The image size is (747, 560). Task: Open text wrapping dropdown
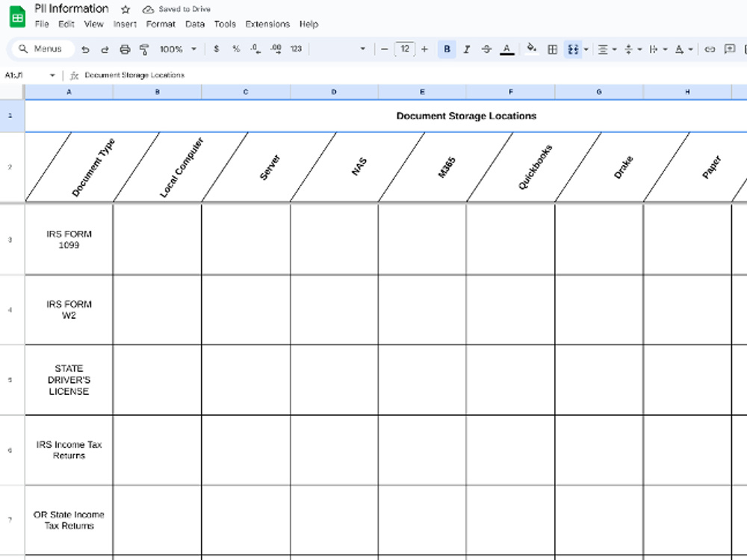[658, 49]
